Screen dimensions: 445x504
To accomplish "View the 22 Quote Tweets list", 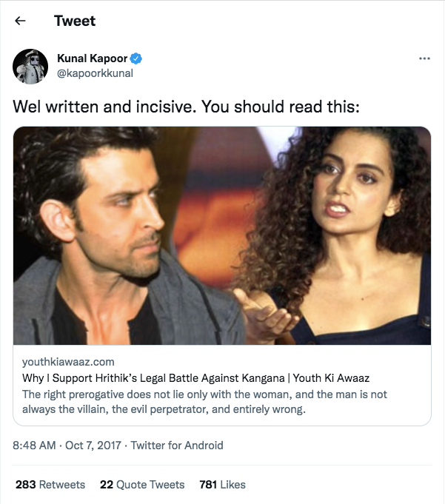I will 142,485.
